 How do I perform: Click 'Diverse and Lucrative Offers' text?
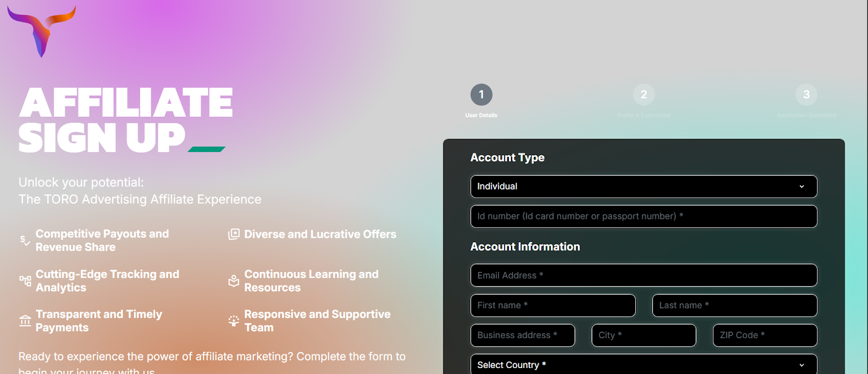(x=320, y=234)
